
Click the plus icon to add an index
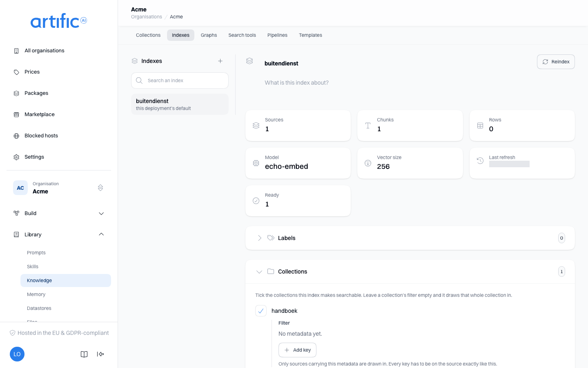coord(220,61)
